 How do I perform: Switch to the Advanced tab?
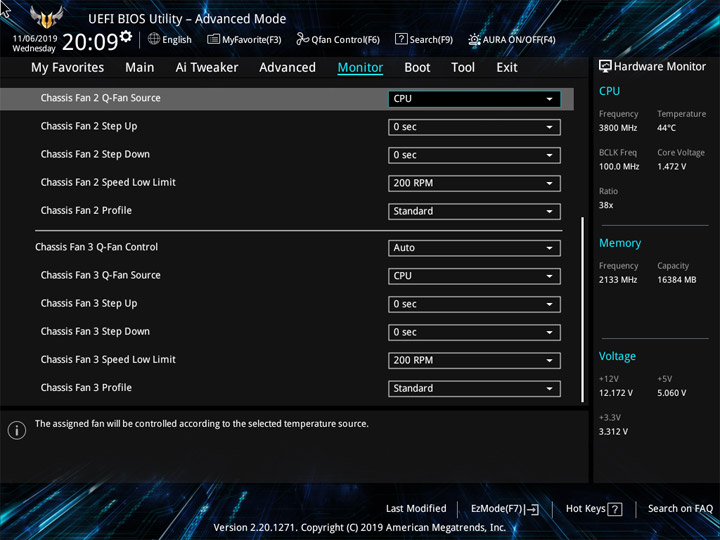point(287,68)
